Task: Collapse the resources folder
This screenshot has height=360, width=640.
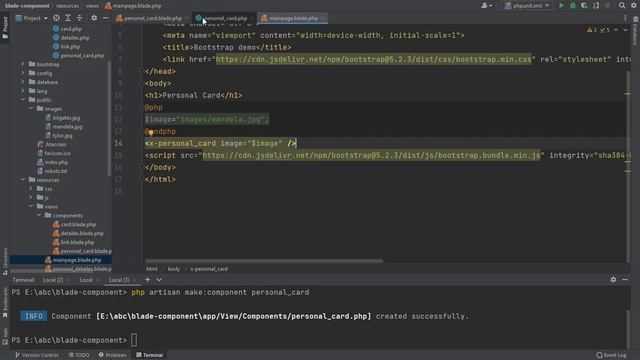Action: point(23,180)
